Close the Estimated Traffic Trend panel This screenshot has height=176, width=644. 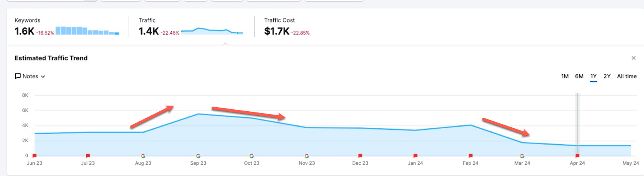(x=634, y=58)
